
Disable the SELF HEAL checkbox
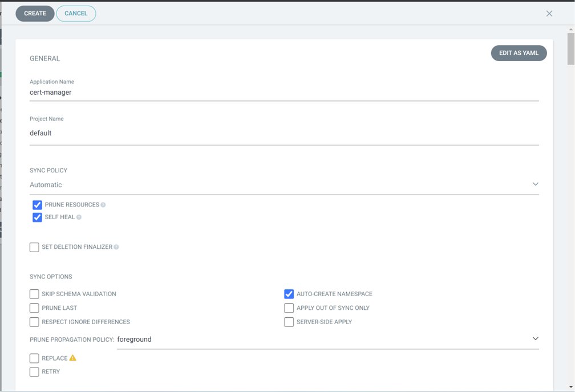[x=37, y=217]
